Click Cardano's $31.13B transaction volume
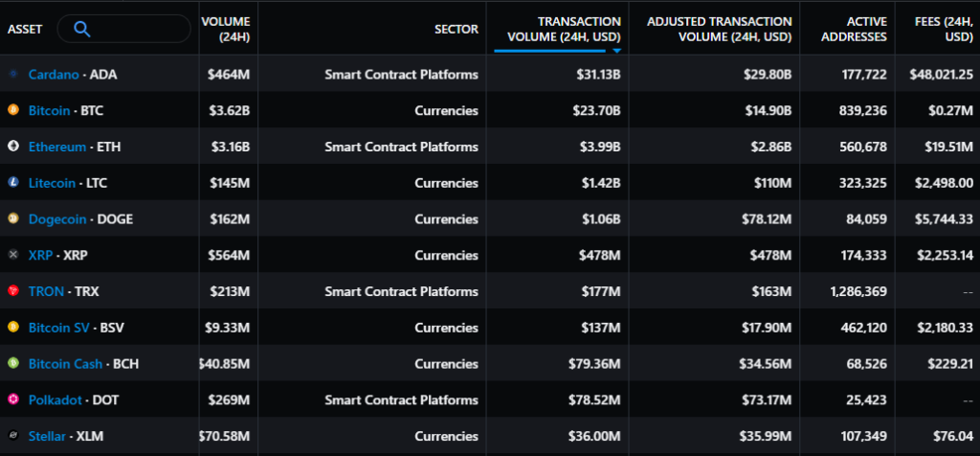 [598, 75]
